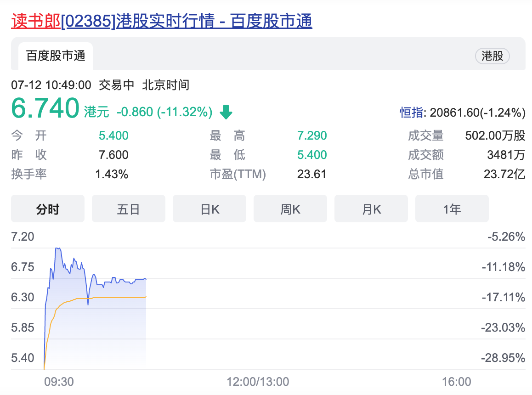Select the 百度股市通 tab
Screen dimensions: 532x395
coord(56,56)
